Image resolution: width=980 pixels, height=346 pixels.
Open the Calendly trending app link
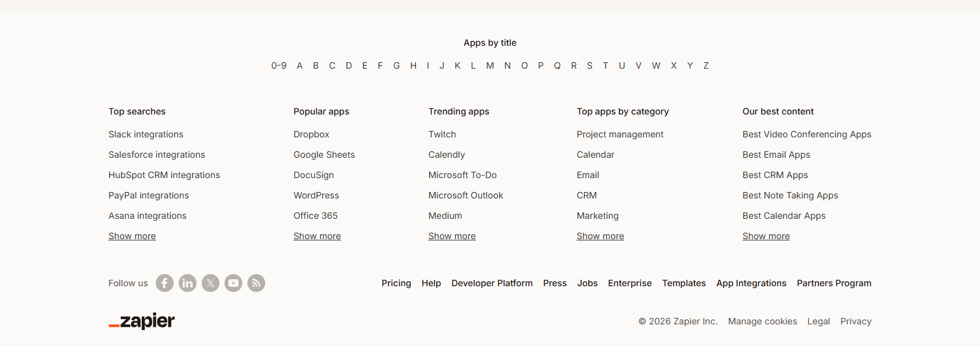pyautogui.click(x=447, y=155)
